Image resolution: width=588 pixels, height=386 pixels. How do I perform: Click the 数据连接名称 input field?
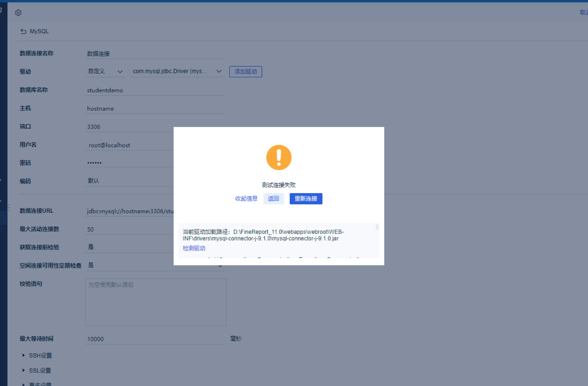(x=155, y=53)
